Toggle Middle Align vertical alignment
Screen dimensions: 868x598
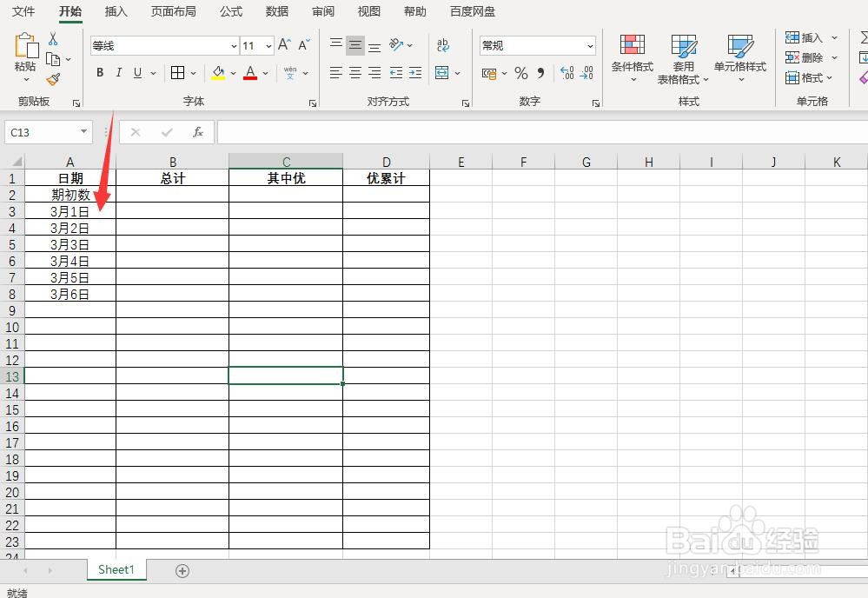coord(355,45)
